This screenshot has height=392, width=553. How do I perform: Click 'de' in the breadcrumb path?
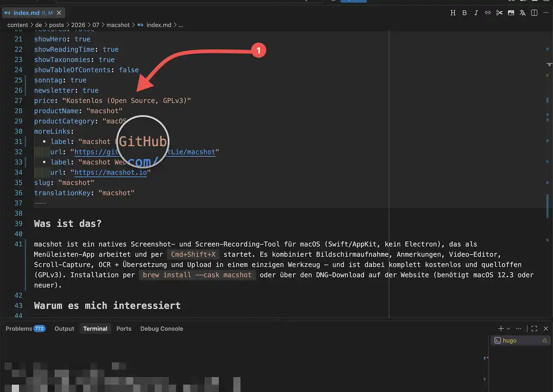pyautogui.click(x=38, y=25)
